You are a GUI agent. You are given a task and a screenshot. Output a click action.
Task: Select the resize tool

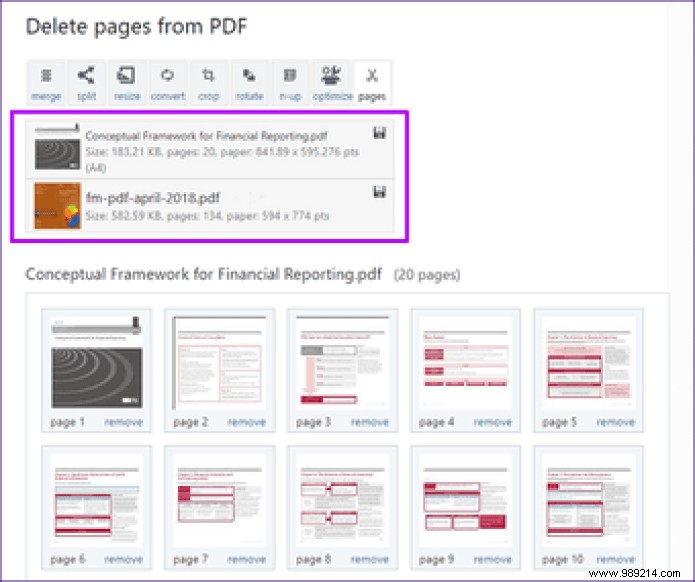[x=127, y=83]
